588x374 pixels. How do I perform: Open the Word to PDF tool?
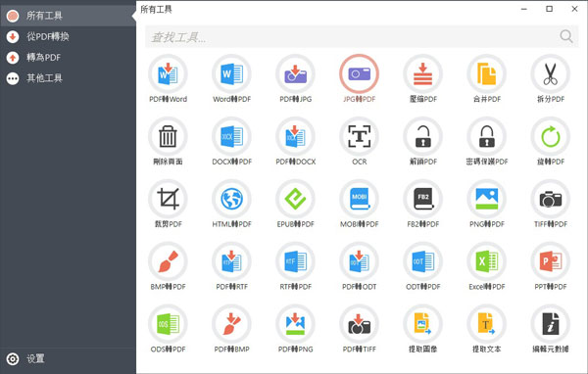coord(231,73)
